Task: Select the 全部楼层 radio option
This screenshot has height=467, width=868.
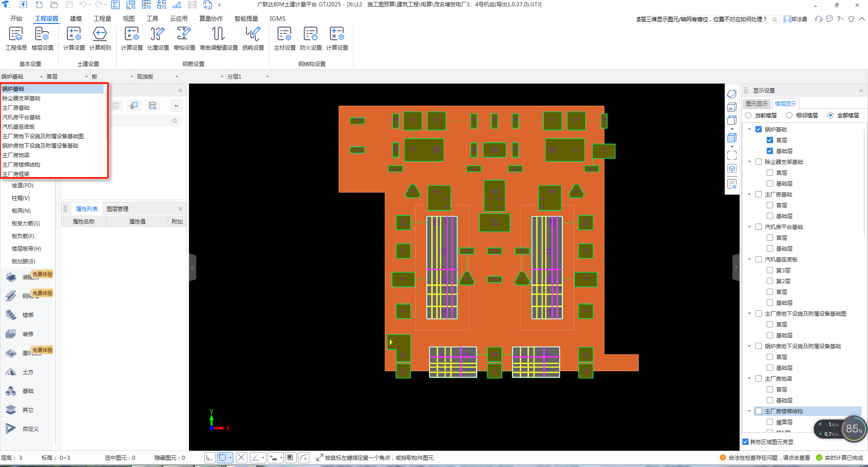Action: [830, 115]
